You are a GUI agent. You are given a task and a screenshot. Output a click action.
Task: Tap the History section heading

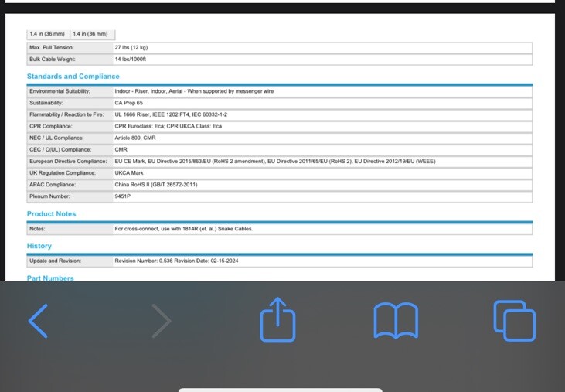(x=39, y=246)
